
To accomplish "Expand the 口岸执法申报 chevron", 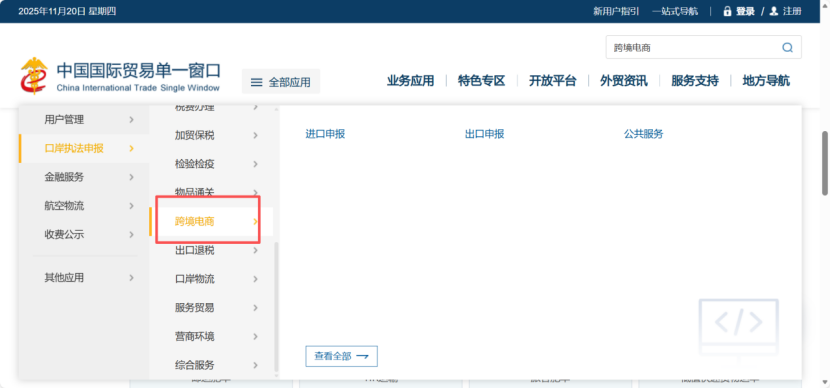I will pos(131,148).
